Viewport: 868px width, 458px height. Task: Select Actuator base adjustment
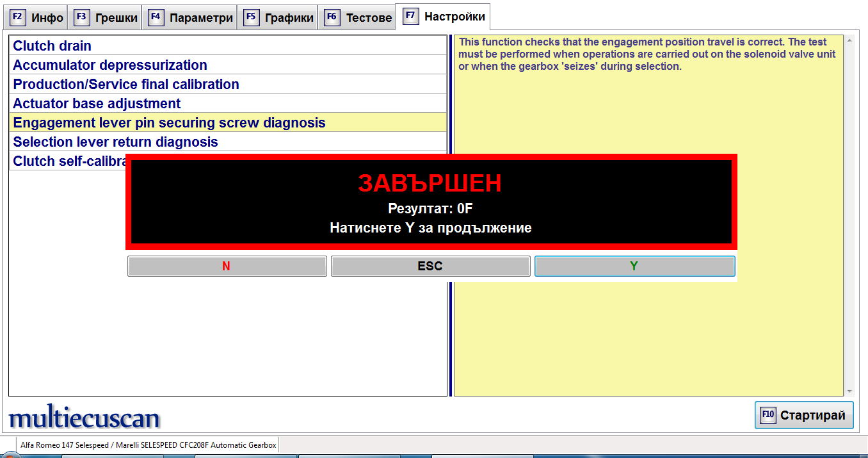point(97,104)
